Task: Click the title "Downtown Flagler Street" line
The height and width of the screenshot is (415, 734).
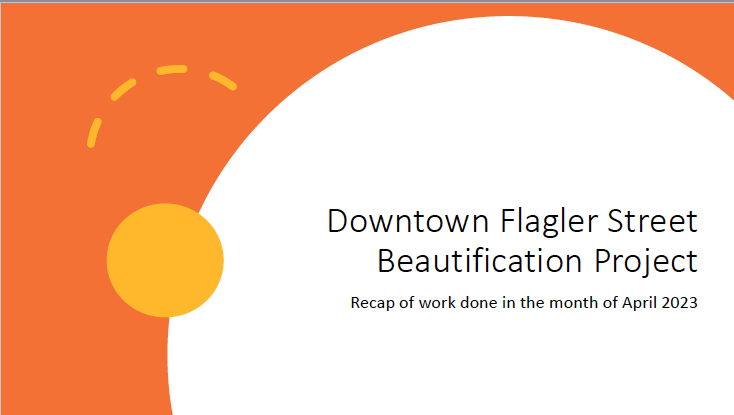Action: coord(512,220)
